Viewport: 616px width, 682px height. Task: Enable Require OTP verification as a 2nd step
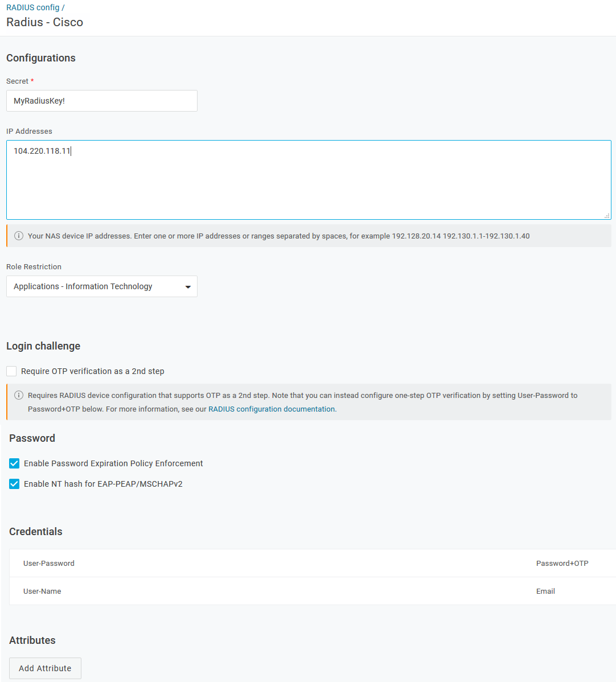(x=11, y=371)
